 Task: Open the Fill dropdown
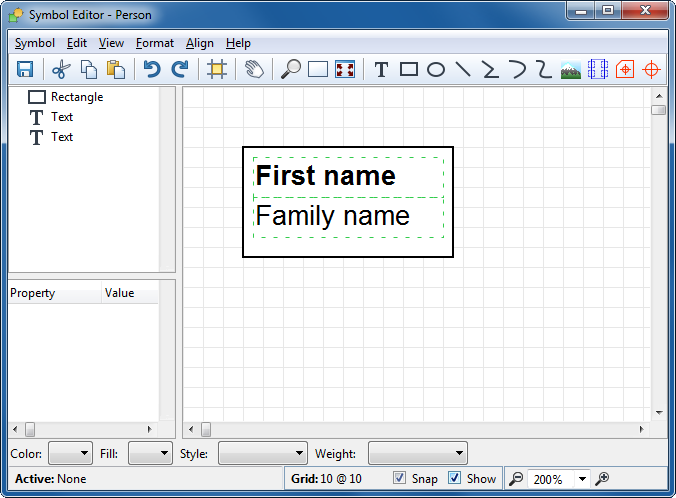(x=150, y=453)
